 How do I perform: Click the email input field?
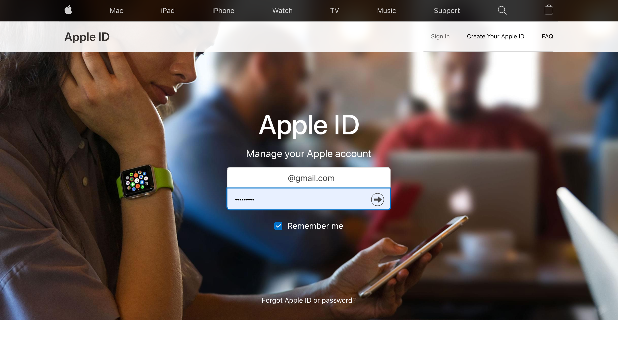pos(309,178)
